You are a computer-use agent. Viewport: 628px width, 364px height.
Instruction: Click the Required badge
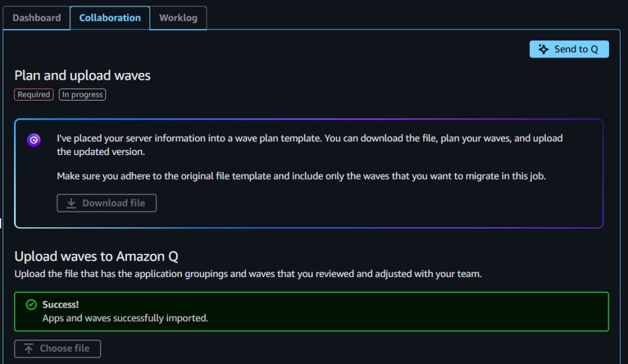[33, 94]
